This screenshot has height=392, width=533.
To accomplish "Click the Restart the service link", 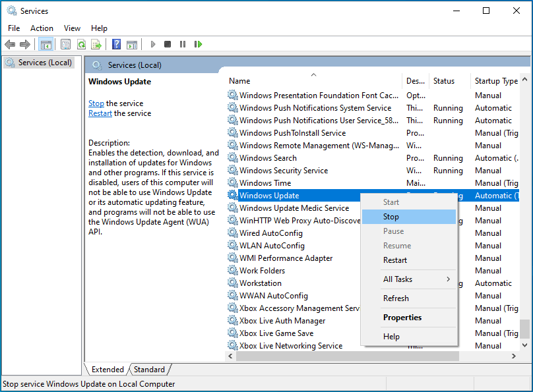I will (x=100, y=113).
